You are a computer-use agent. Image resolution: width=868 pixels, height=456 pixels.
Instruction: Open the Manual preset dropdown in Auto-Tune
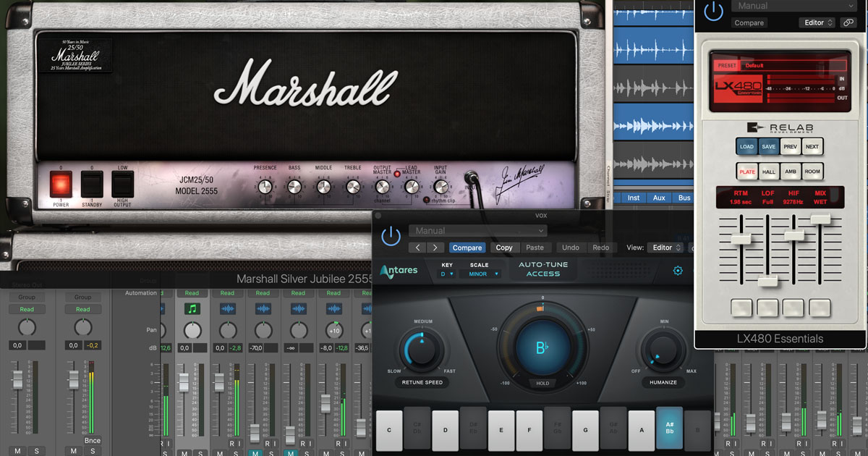pos(477,231)
